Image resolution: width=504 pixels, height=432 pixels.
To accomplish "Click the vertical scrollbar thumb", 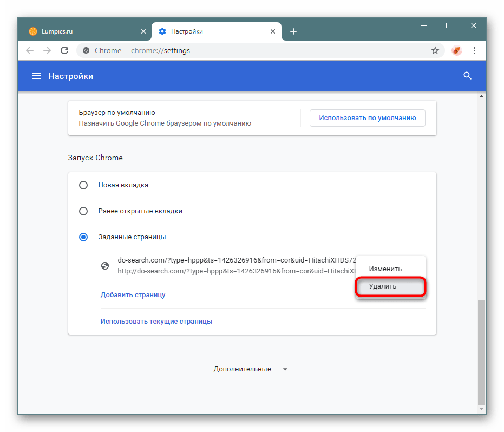I will coord(481,352).
